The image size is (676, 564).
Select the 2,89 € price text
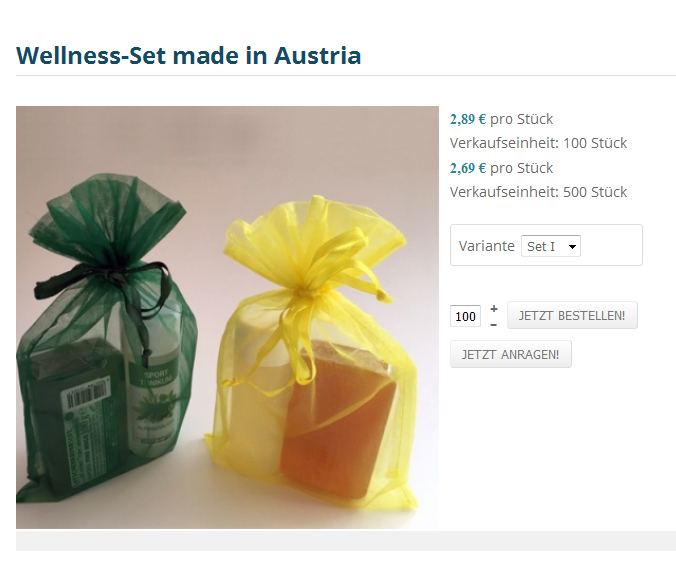(x=468, y=119)
